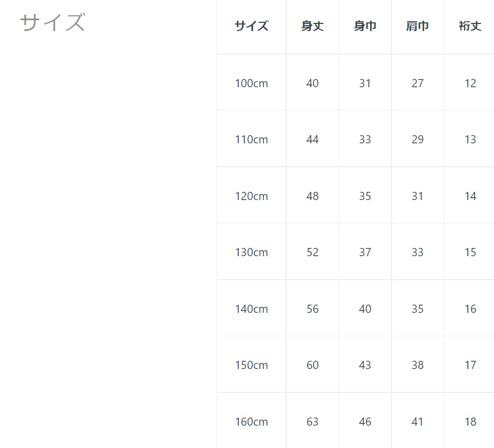Select the 140cm size row label
Screen dimensions: 494x448
click(x=251, y=309)
